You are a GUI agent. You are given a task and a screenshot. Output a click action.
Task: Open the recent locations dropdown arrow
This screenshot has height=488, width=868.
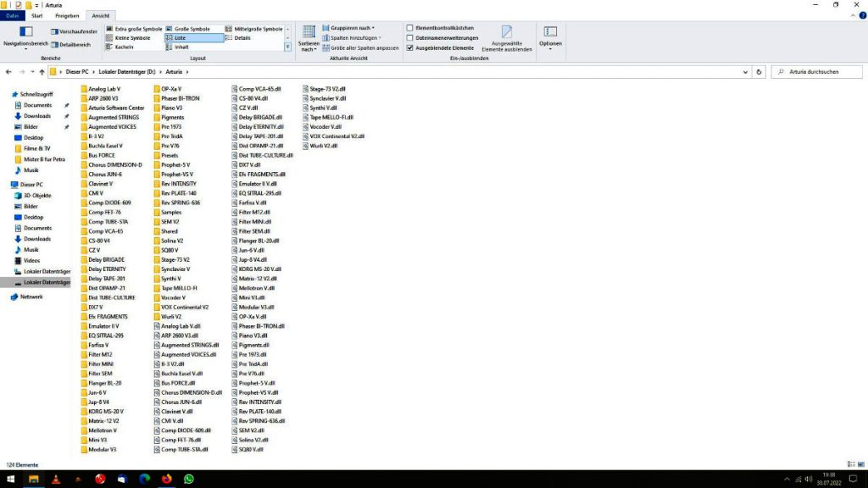[x=32, y=72]
